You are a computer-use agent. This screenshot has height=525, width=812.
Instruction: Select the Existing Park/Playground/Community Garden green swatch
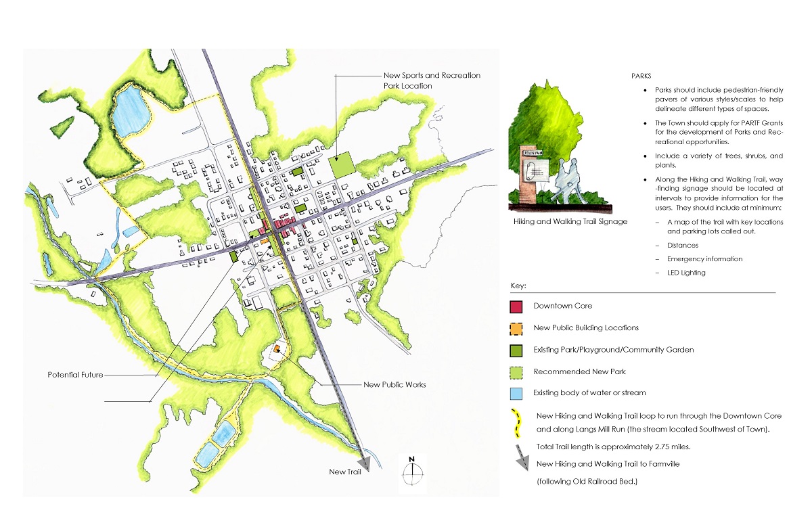tap(514, 350)
